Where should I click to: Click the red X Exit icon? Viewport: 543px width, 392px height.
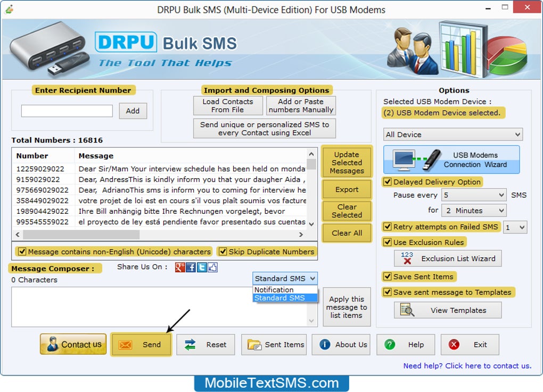coord(454,344)
